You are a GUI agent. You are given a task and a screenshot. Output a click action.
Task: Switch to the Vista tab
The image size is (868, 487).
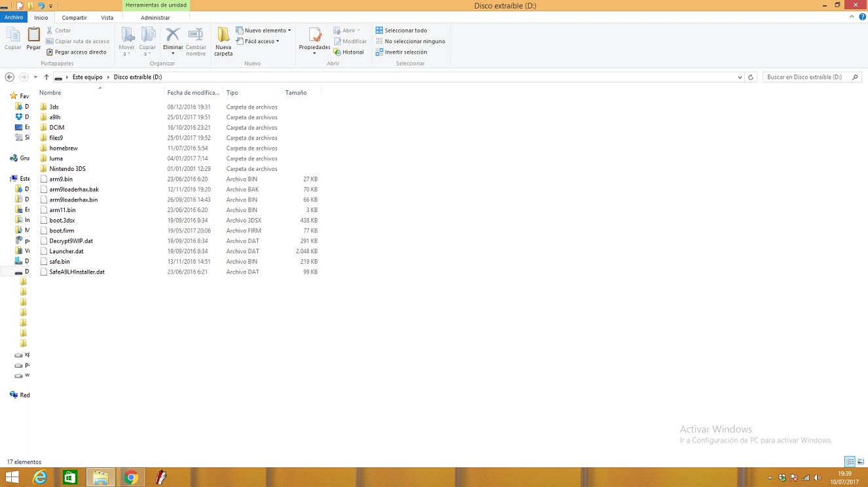(x=107, y=18)
